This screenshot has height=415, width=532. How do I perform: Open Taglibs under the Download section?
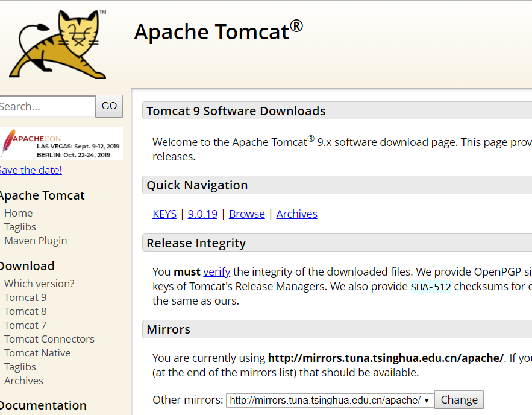click(20, 367)
